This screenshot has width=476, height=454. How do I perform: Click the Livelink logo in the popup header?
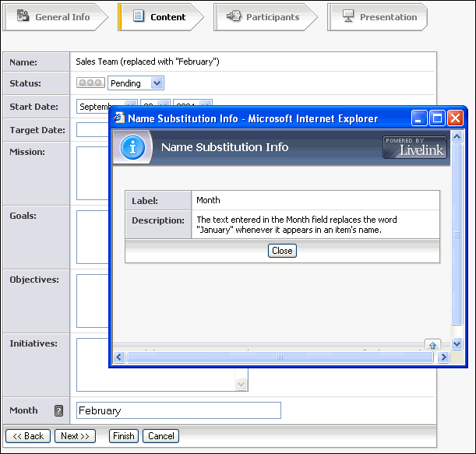tap(414, 147)
